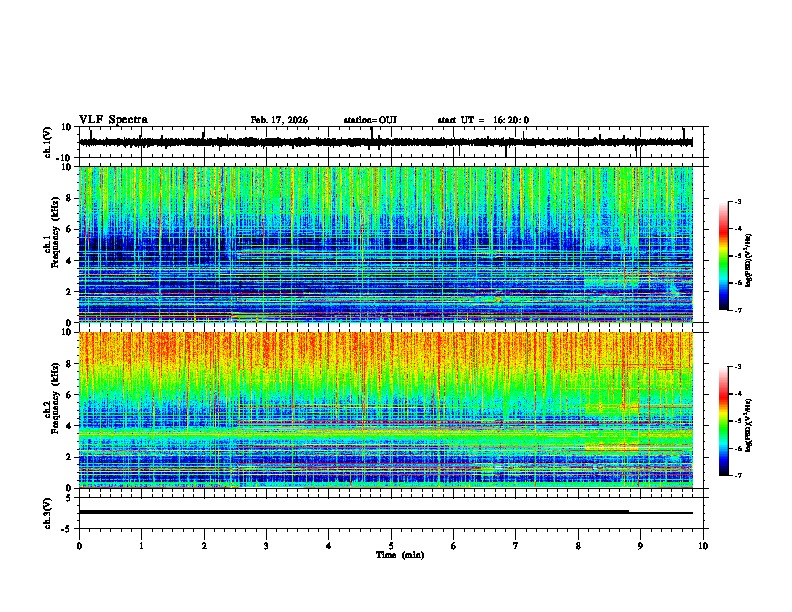The image size is (792, 612).
Task: Click the ch.2 color scale 'log(PSD)' unit label
Action: pos(749,426)
